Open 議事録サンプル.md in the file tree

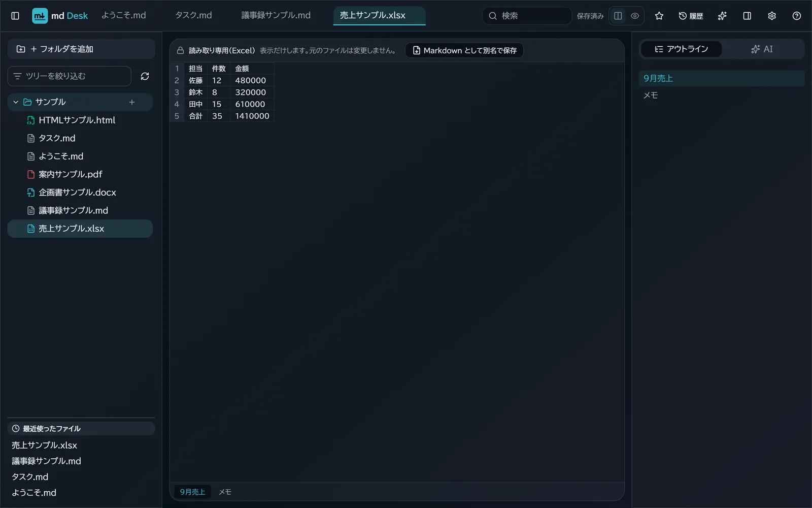[x=80, y=210]
